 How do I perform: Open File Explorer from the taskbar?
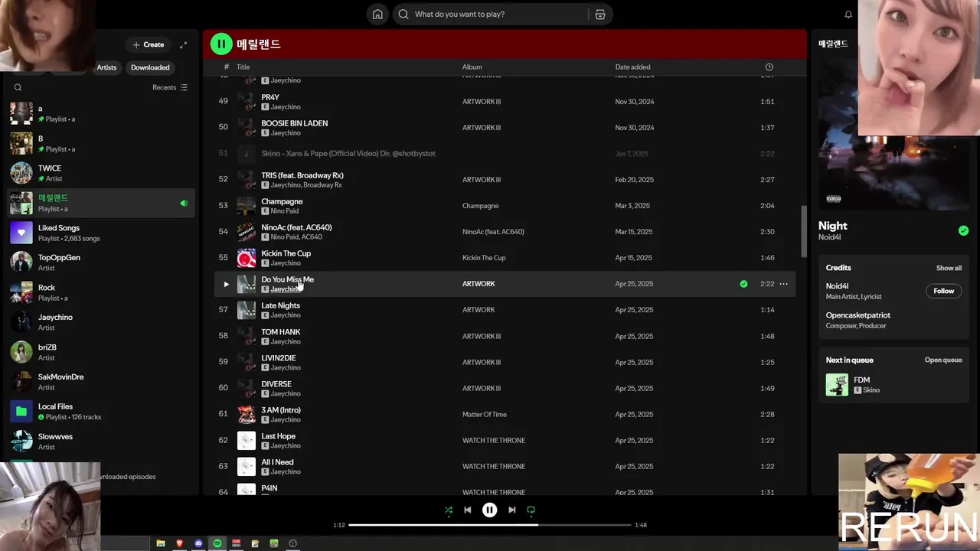click(x=161, y=543)
